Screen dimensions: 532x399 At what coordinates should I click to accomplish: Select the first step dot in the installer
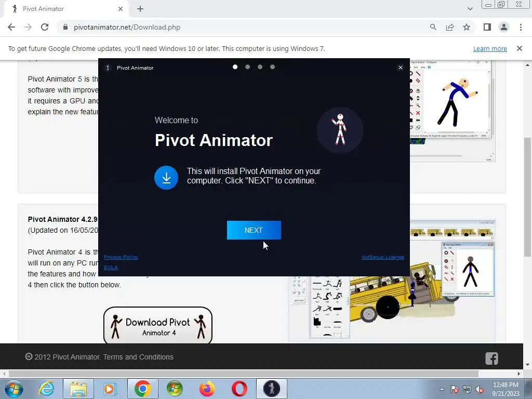235,67
